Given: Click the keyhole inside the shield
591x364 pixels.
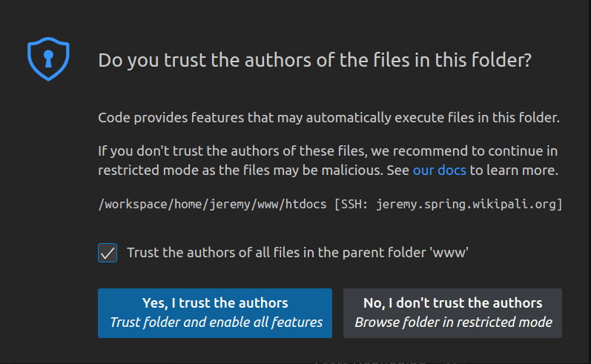Looking at the screenshot, I should point(47,59).
